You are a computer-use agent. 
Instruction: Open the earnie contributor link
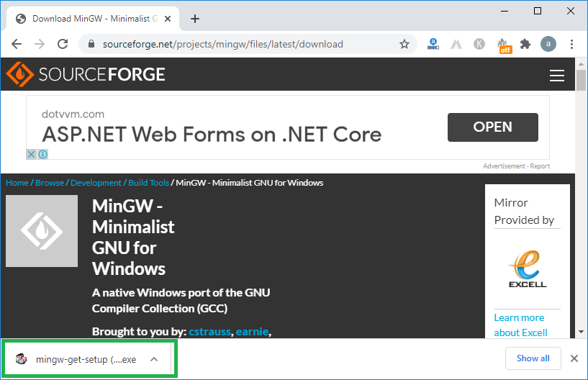coord(252,332)
